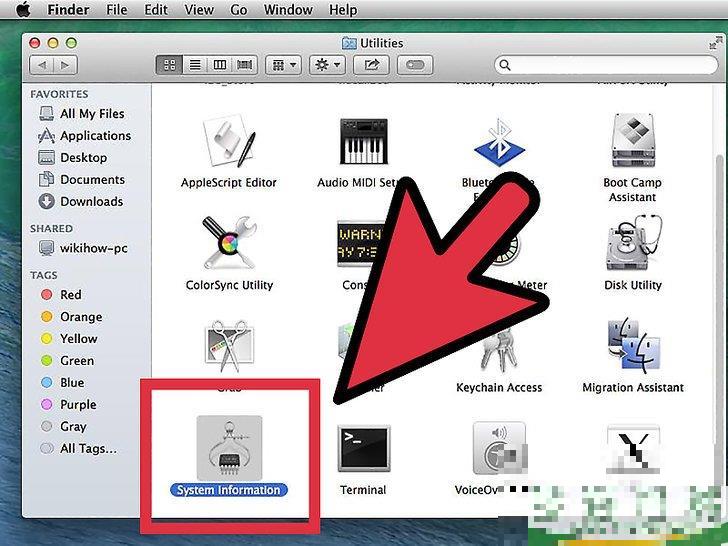This screenshot has height=546, width=728.
Task: Switch to icon view mode
Action: click(x=169, y=65)
